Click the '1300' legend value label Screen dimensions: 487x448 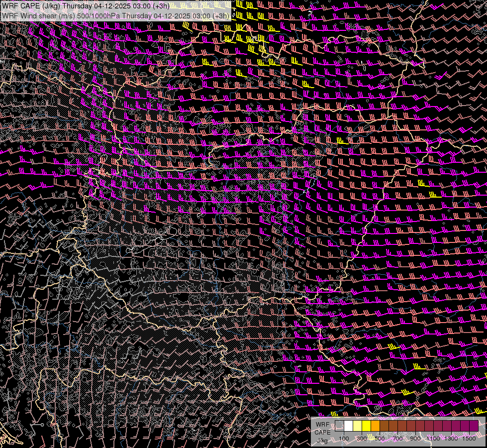tap(451, 439)
